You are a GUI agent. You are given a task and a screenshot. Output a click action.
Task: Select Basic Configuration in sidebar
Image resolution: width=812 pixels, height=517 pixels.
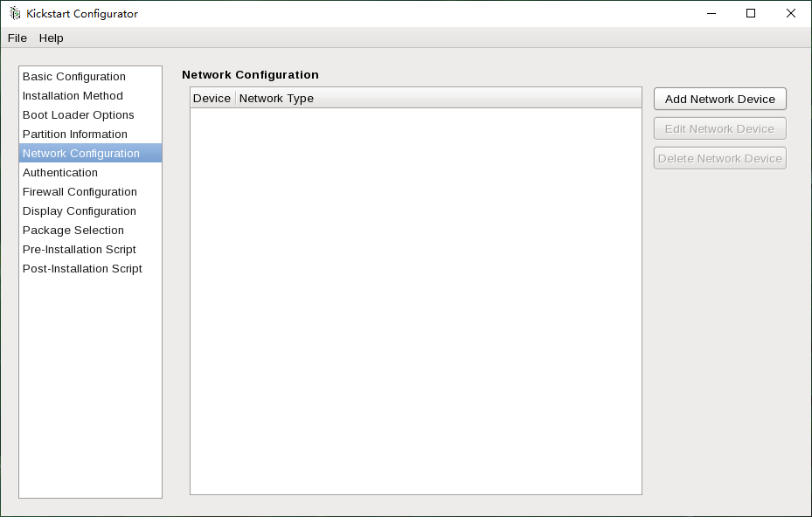(x=90, y=77)
